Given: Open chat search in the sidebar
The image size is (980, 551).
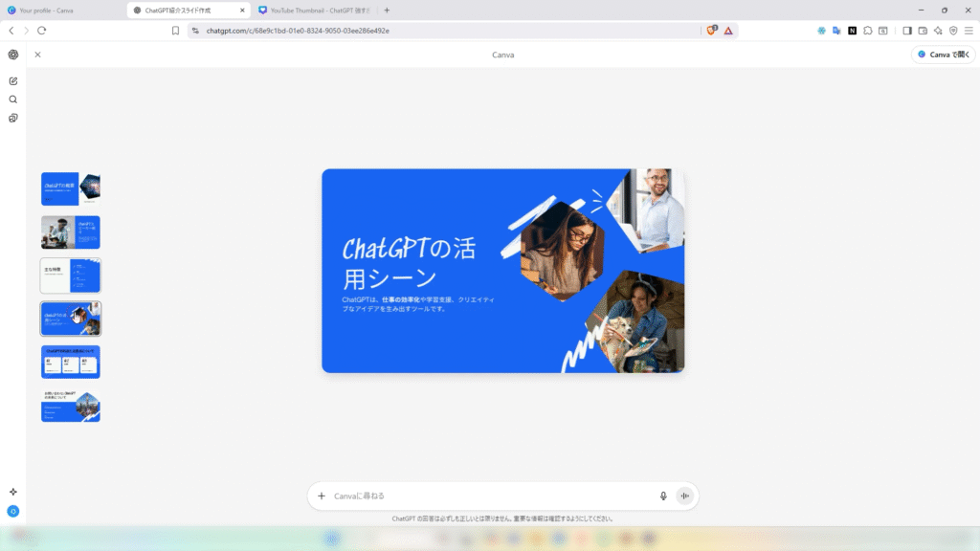Looking at the screenshot, I should click(x=13, y=99).
